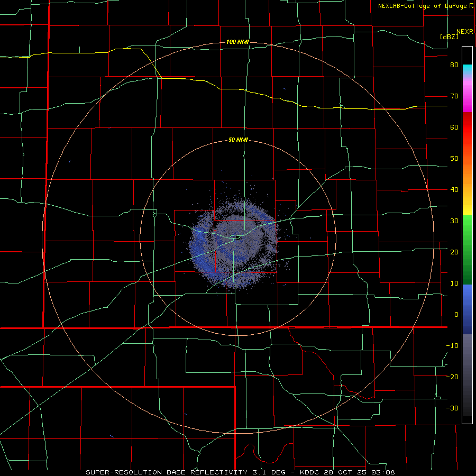The image size is (476, 476).
Task: Click the 10 dBZ scale label
Action: pos(454,283)
